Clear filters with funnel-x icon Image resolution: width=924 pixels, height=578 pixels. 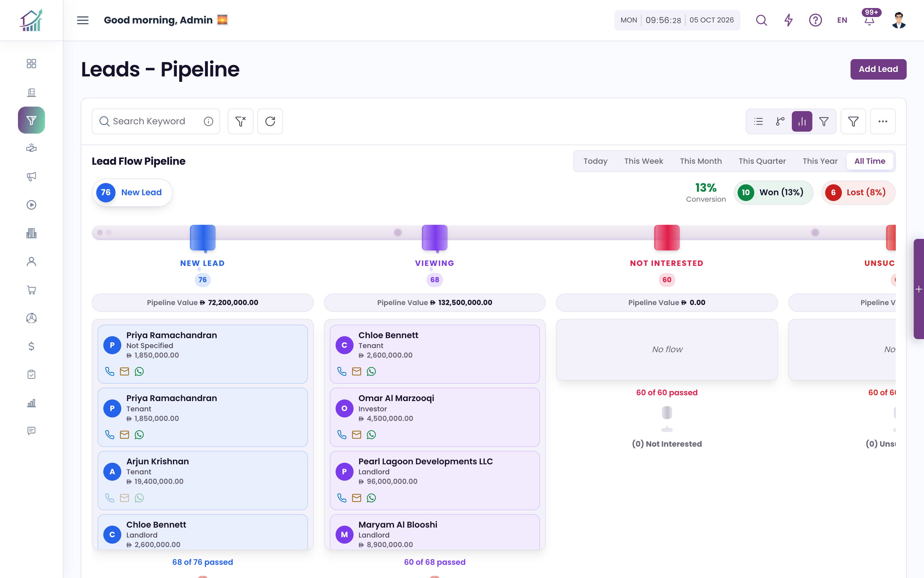241,121
